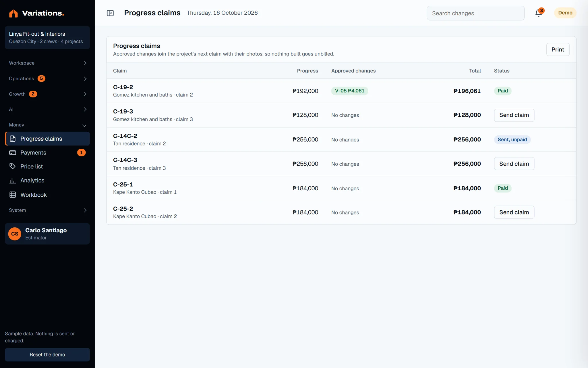
Task: Open Analytics in sidebar
Action: tap(47, 181)
